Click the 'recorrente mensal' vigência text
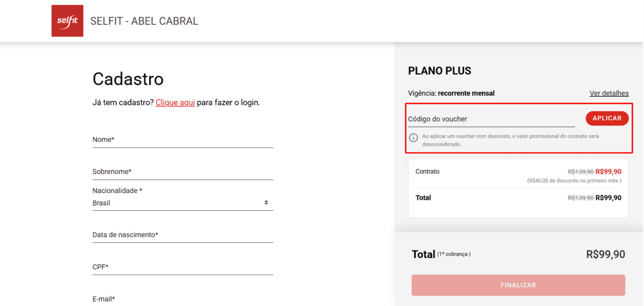The image size is (644, 306). 466,93
